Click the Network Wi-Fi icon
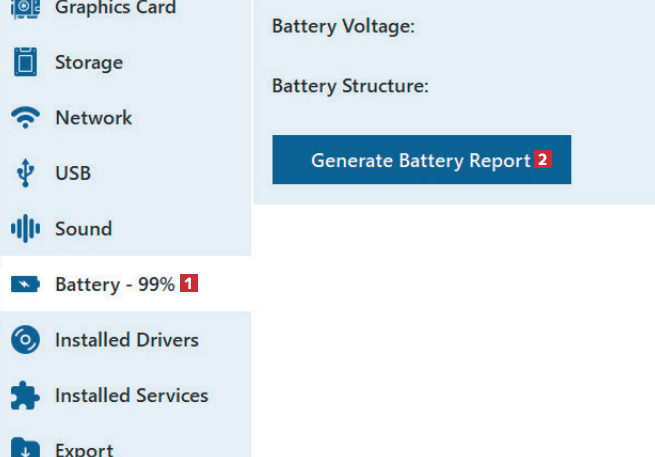 click(x=25, y=118)
